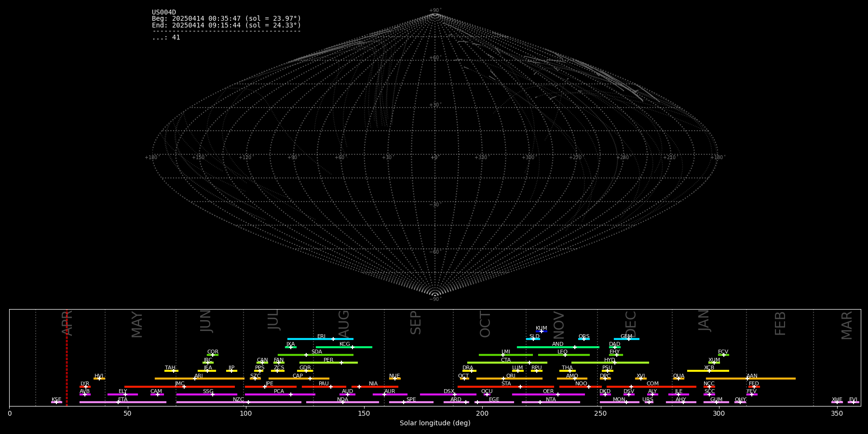Viewport: 868px width, 434px height.
Task: Click the MON shower label
Action: [619, 399]
